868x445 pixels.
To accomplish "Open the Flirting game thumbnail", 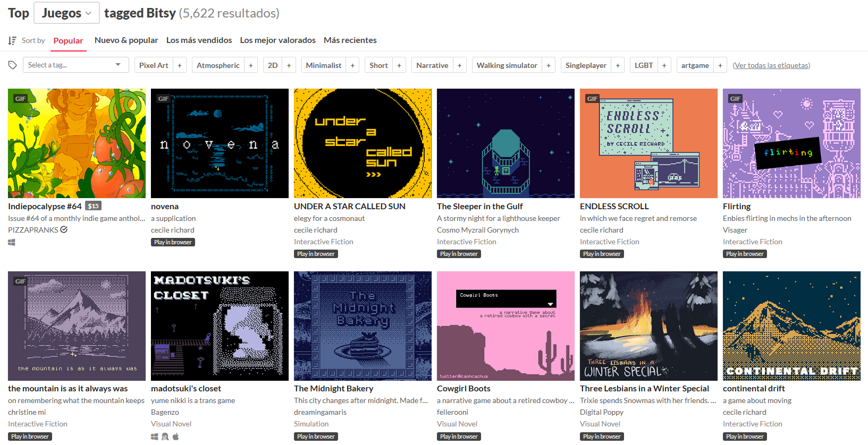I will point(791,143).
